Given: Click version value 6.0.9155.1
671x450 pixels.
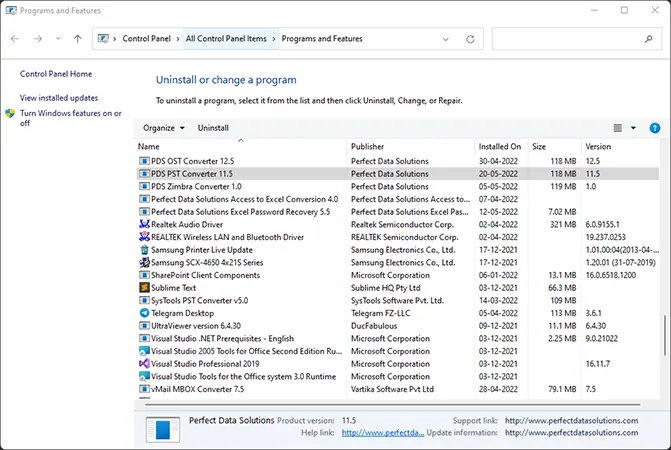Looking at the screenshot, I should [603, 225].
